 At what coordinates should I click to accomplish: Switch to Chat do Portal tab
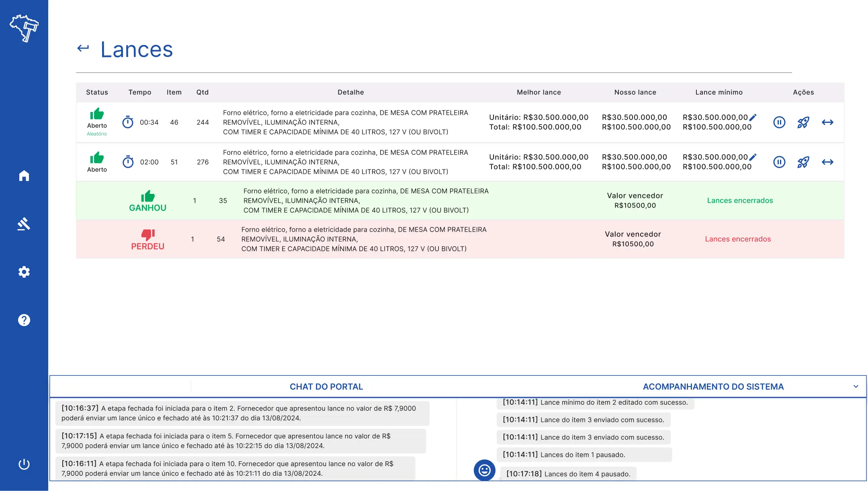pos(326,387)
